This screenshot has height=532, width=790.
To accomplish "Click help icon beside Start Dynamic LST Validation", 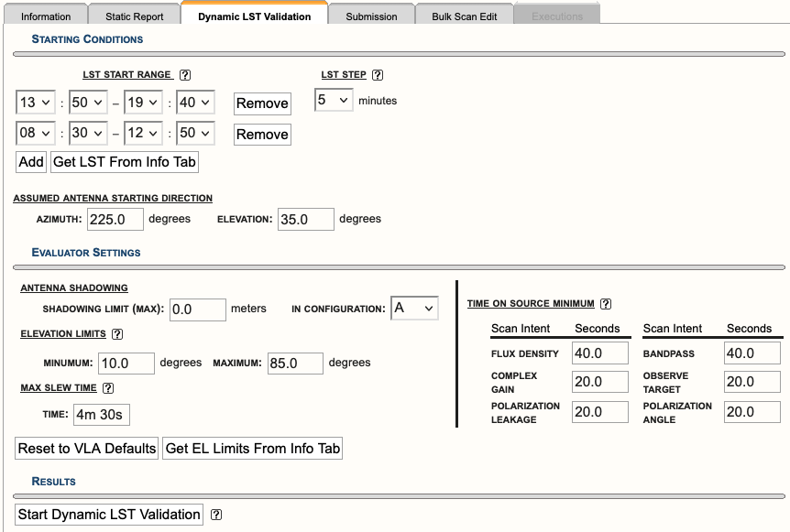I will point(216,515).
